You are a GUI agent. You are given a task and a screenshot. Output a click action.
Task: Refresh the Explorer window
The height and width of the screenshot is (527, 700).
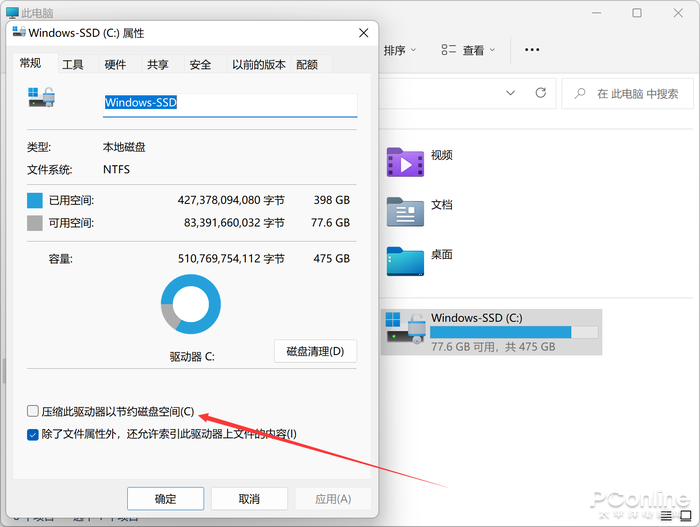tap(541, 93)
